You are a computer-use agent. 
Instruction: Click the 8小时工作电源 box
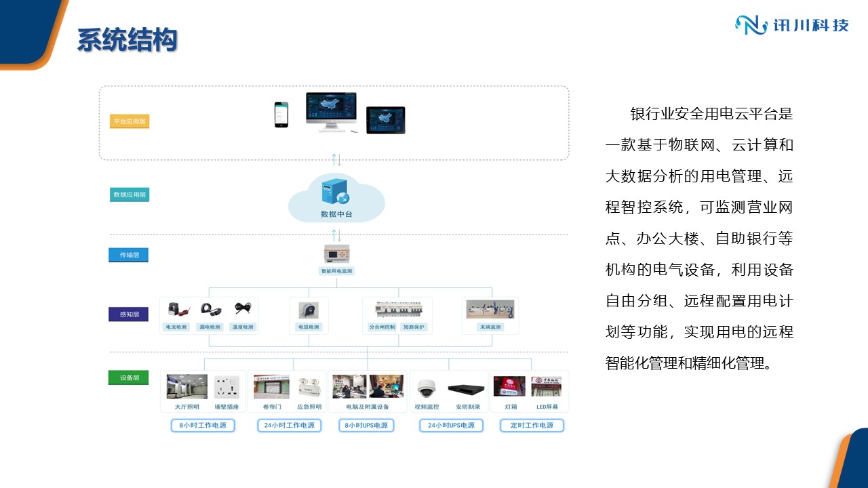[x=203, y=426]
